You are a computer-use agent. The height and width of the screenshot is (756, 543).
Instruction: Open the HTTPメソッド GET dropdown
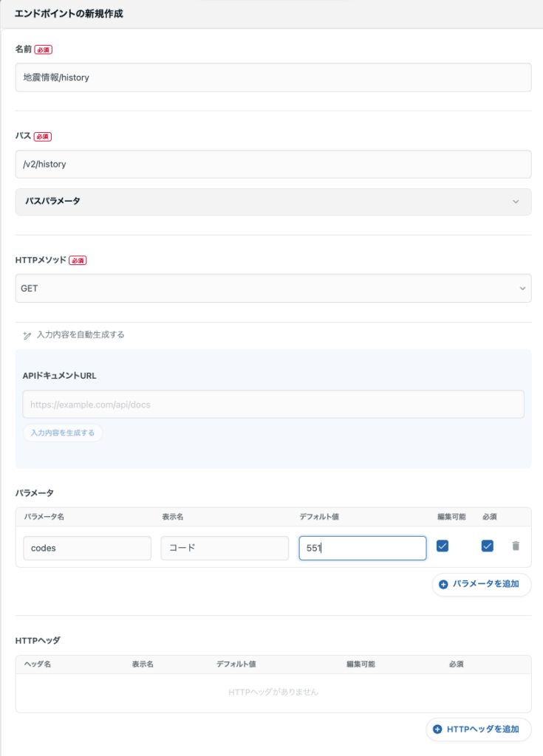(x=273, y=289)
